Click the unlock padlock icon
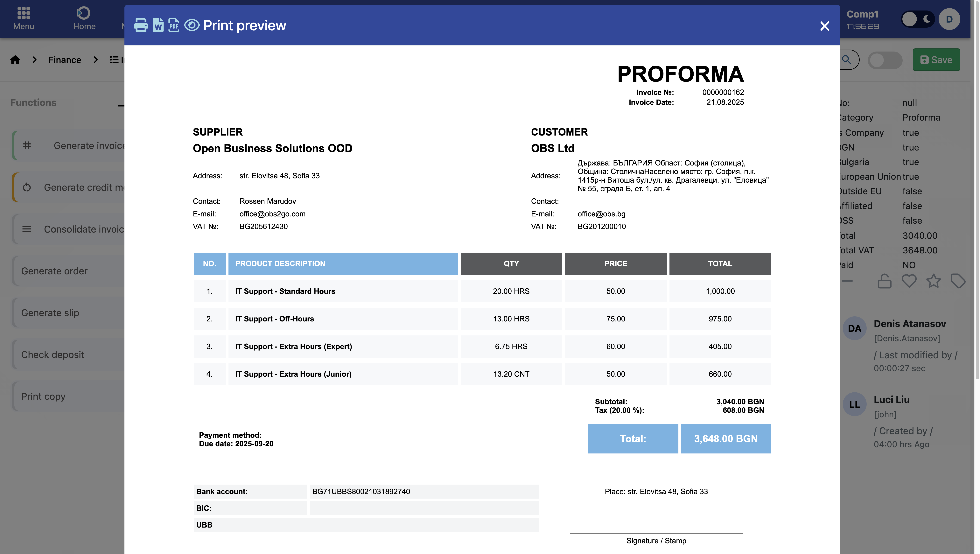The image size is (980, 554). (x=885, y=281)
